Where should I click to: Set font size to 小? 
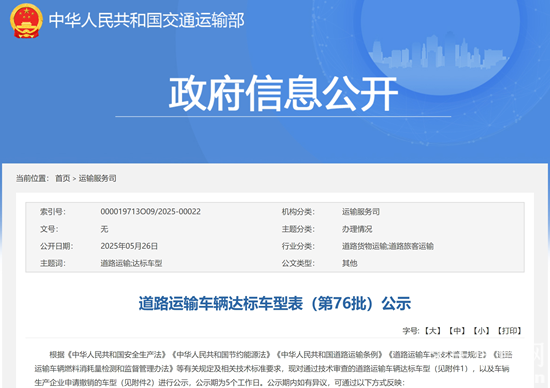(481, 330)
